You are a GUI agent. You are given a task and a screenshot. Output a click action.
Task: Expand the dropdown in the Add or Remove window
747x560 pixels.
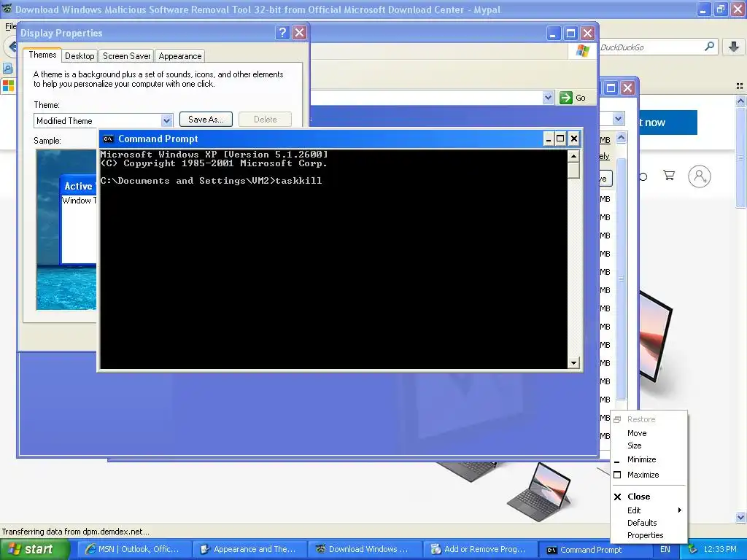[x=619, y=119]
